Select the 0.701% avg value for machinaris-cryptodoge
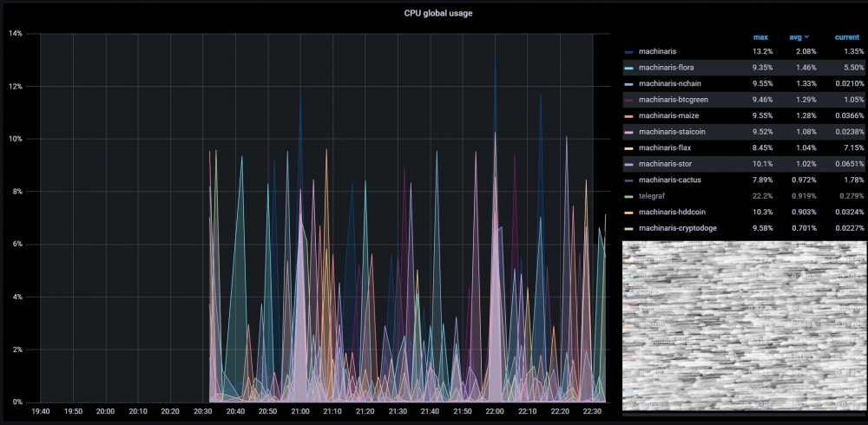 coord(805,228)
